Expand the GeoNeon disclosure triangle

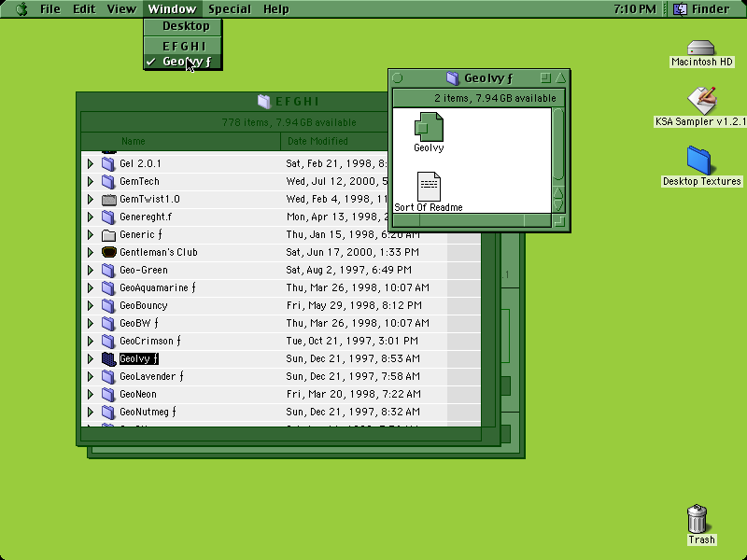click(91, 394)
